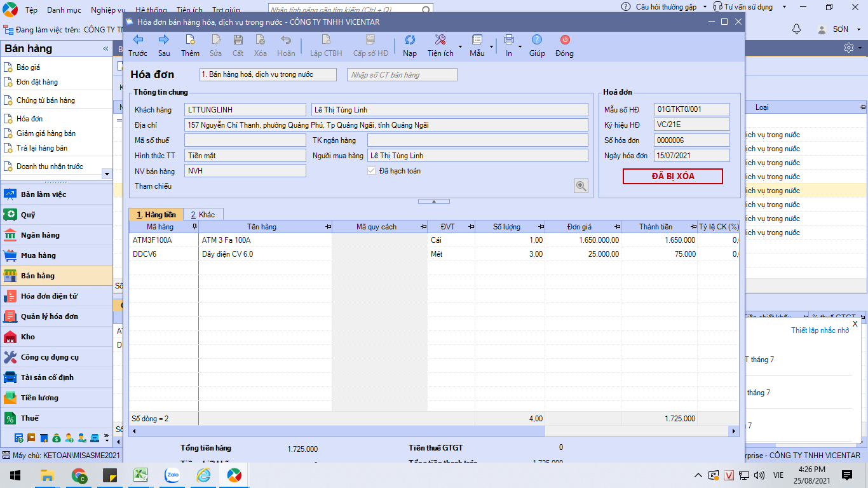
Task: Pin the Tên hàng column
Action: pyautogui.click(x=328, y=227)
